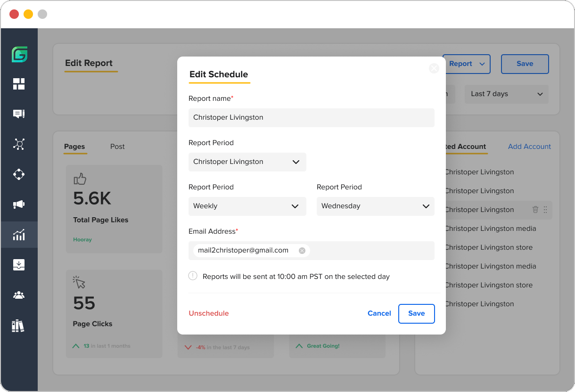Screen dimensions: 575x392
Task: Open the team members icon in sidebar
Action: click(19, 295)
